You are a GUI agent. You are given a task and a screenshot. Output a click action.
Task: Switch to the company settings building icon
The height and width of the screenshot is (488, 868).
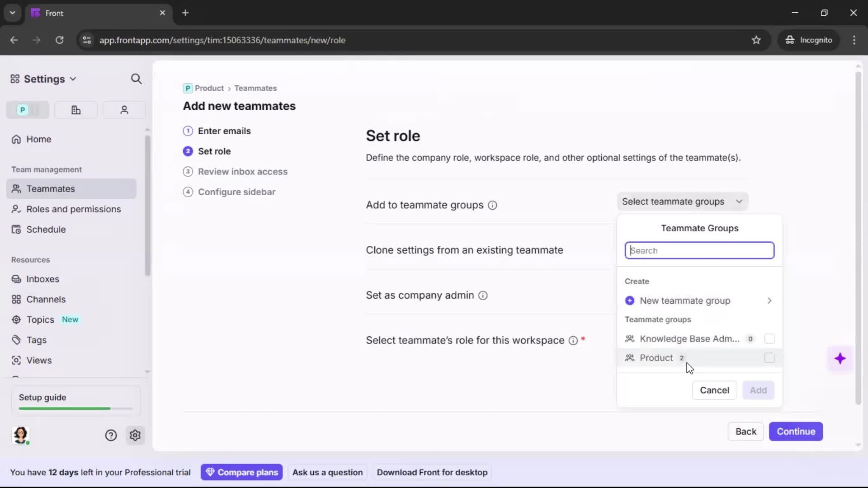(x=75, y=110)
